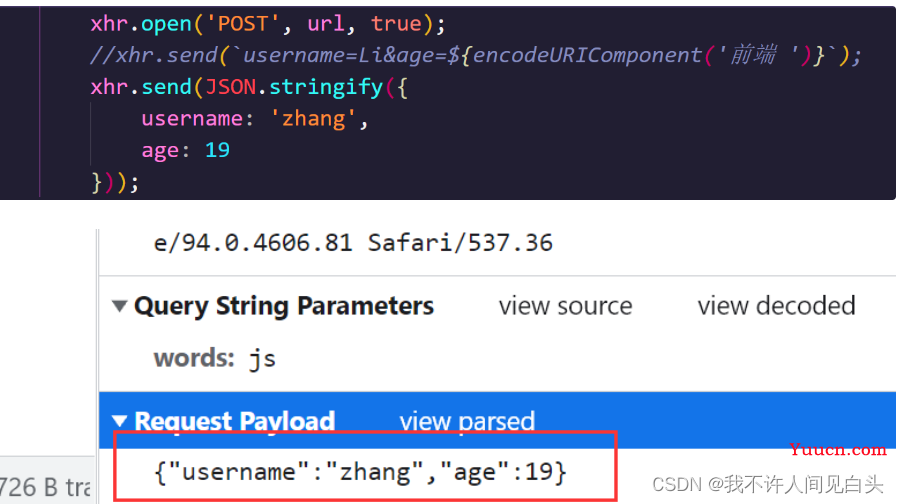Click the user agent Safari/537.36 line

click(353, 243)
